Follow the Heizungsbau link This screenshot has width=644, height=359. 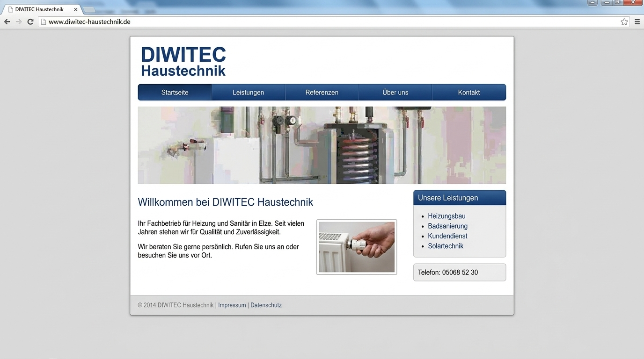pyautogui.click(x=446, y=216)
